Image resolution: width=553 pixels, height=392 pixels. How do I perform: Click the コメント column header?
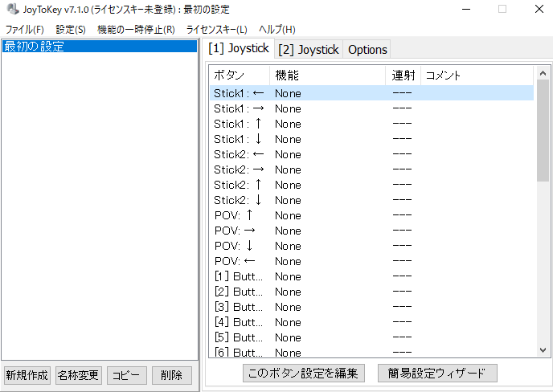[477, 75]
